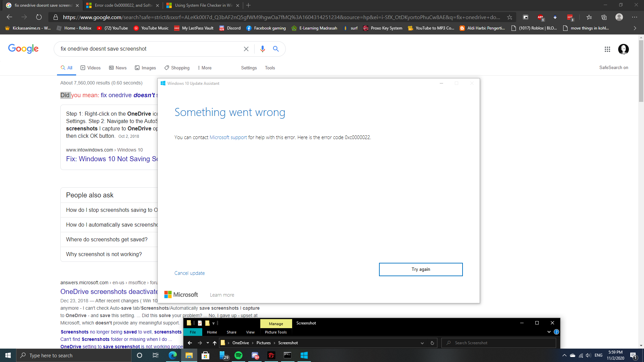Screen dimensions: 644x362
Task: Expand the File Explorer ribbon chevron
Action: coord(549,332)
